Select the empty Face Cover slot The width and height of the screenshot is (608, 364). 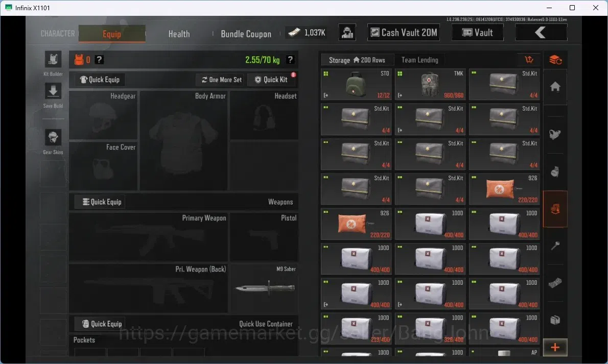(103, 166)
